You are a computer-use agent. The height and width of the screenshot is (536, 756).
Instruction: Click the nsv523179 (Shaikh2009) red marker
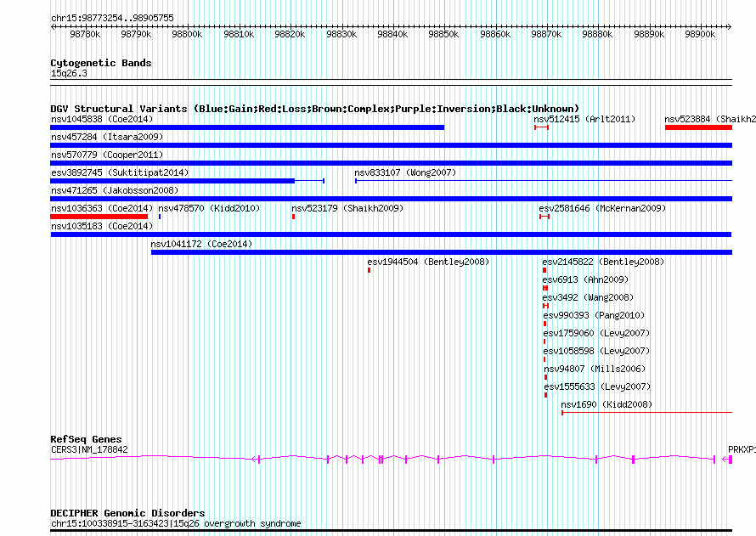click(x=293, y=217)
